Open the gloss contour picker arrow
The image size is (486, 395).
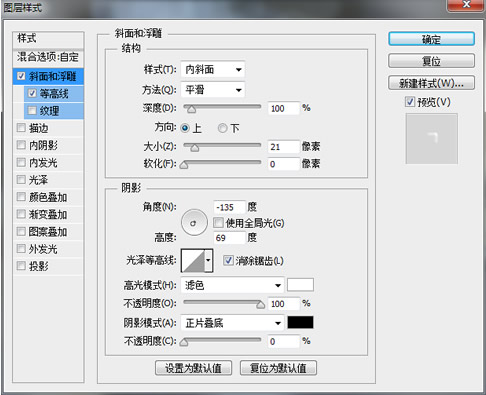(208, 260)
